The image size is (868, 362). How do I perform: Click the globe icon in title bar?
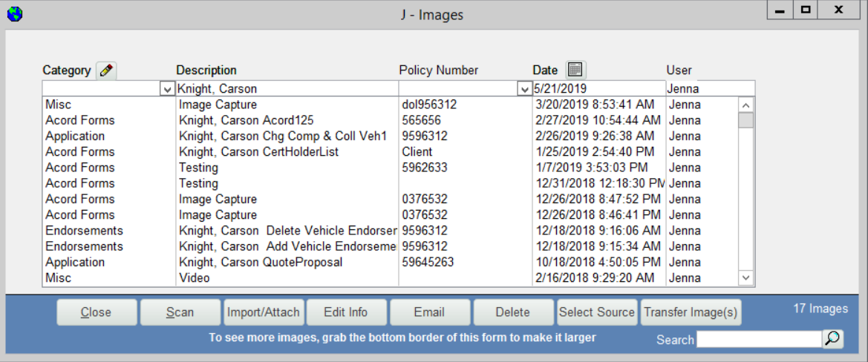coord(15,13)
